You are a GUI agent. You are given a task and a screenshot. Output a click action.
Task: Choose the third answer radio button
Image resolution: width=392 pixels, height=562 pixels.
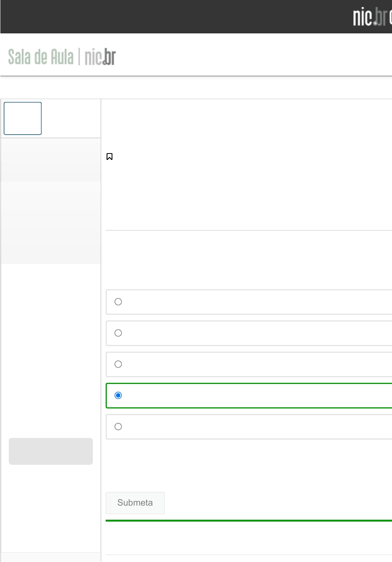[x=118, y=364]
